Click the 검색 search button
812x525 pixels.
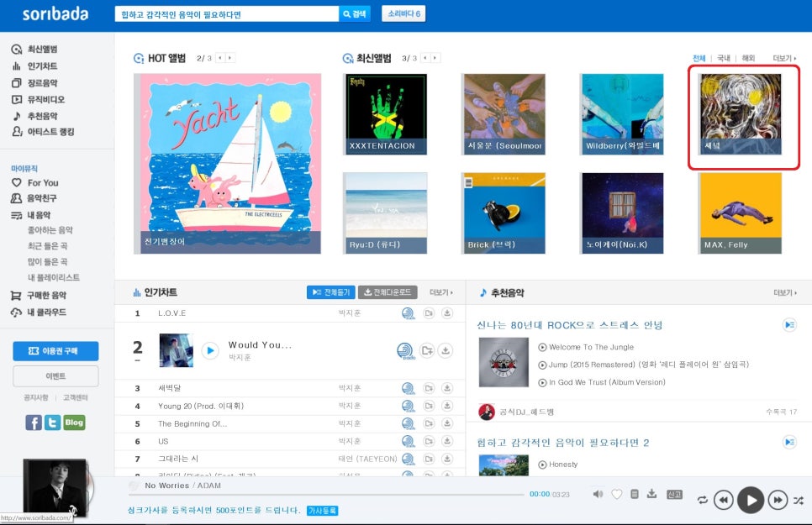tap(355, 14)
